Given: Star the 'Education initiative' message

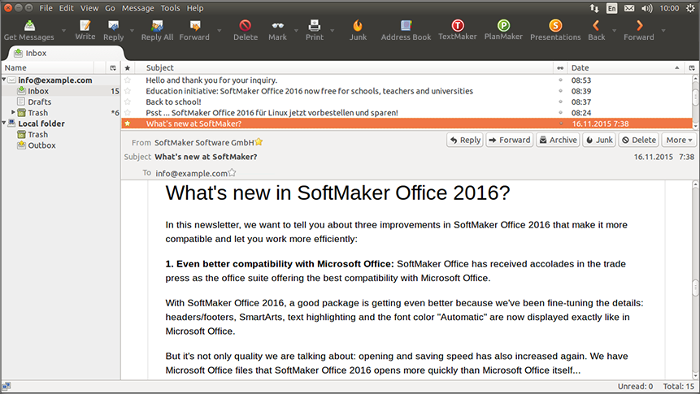Looking at the screenshot, I should pos(127,91).
